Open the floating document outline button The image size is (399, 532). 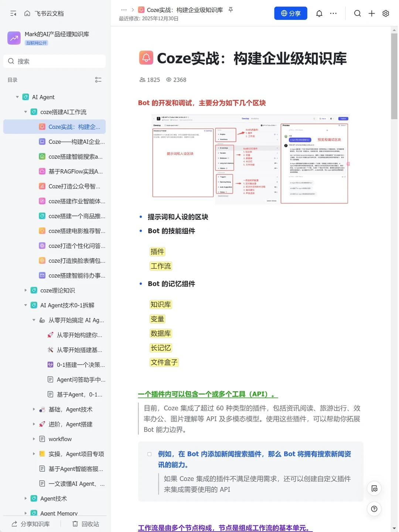pyautogui.click(x=374, y=488)
